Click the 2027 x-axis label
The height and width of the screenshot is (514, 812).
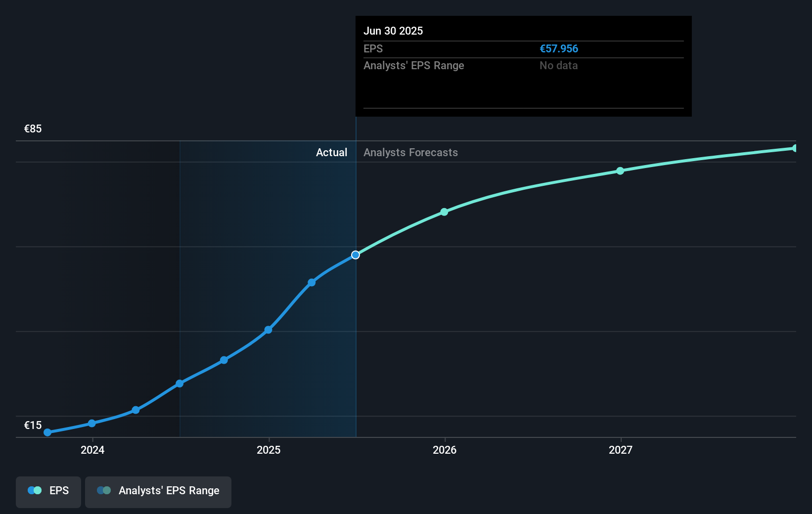[621, 450]
